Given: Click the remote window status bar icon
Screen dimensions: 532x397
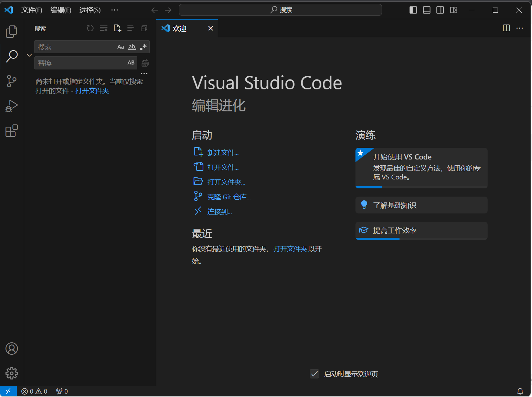Looking at the screenshot, I should [x=8, y=391].
